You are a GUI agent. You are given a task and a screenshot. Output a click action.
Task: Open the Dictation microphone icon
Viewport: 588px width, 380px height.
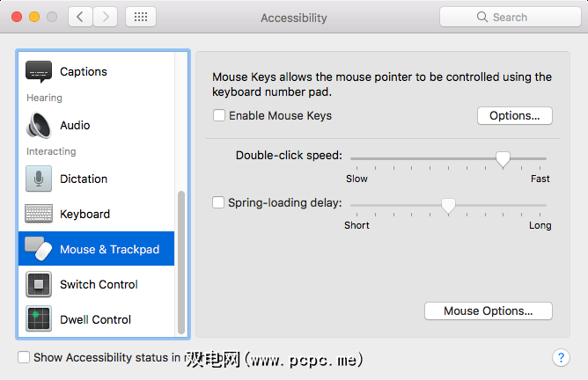[x=39, y=179]
